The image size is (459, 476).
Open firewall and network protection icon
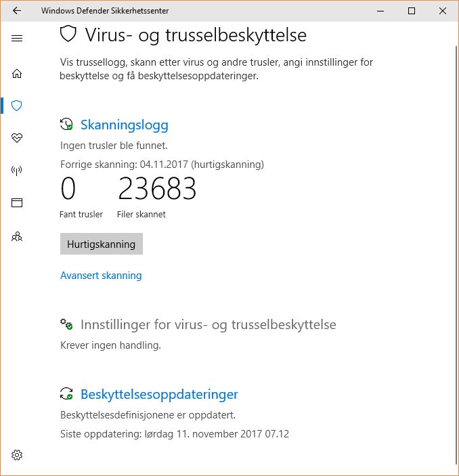(17, 170)
